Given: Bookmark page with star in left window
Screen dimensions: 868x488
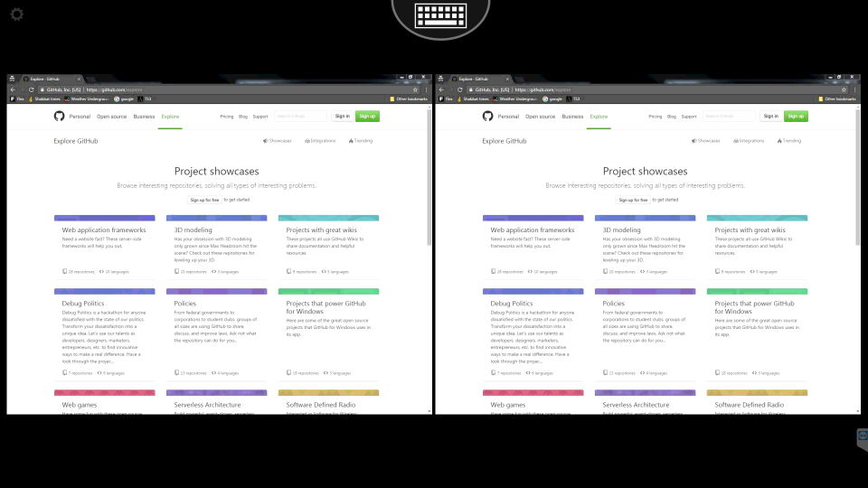Looking at the screenshot, I should (415, 89).
